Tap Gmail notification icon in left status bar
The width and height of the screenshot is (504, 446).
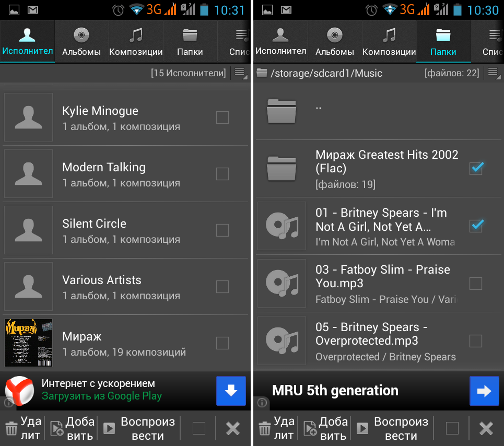[33, 10]
